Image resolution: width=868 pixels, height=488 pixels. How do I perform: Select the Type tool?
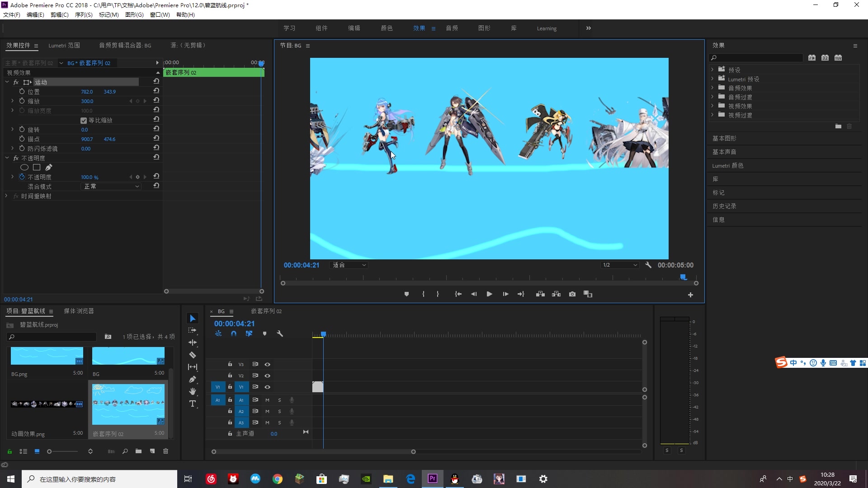(x=193, y=404)
